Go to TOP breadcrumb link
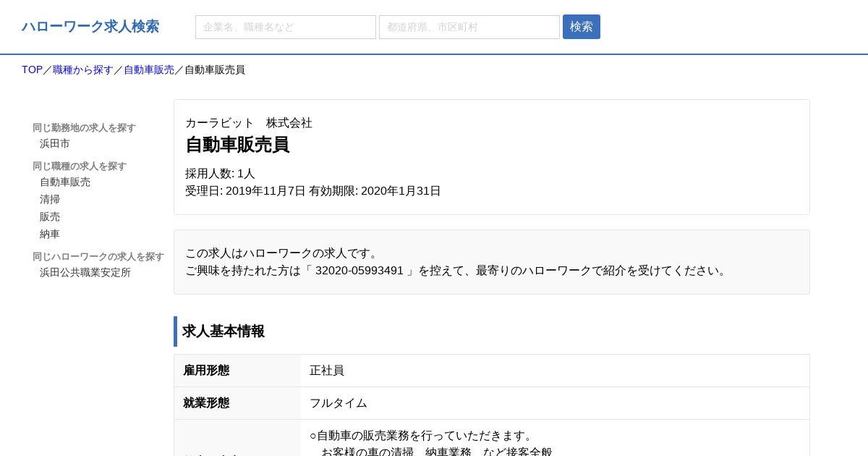The height and width of the screenshot is (456, 868). 32,69
